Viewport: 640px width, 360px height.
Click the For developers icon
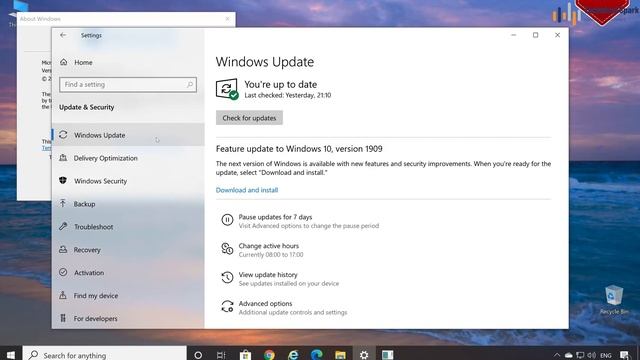click(x=63, y=318)
